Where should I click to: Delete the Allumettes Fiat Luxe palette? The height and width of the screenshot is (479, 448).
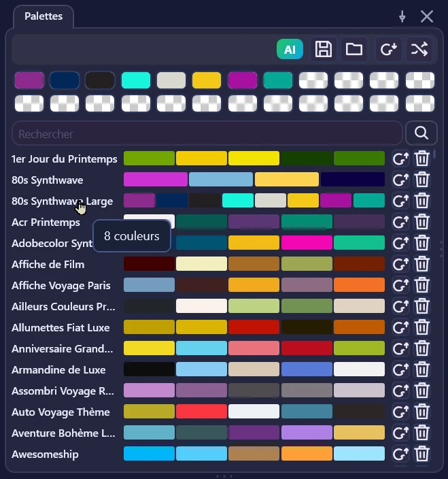pos(421,327)
